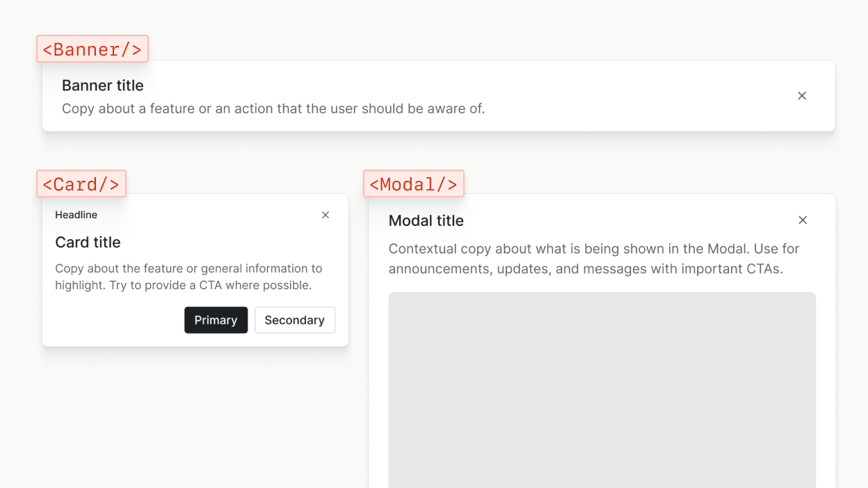Dismiss the Banner with its close icon
This screenshot has width=868, height=488.
(x=802, y=96)
